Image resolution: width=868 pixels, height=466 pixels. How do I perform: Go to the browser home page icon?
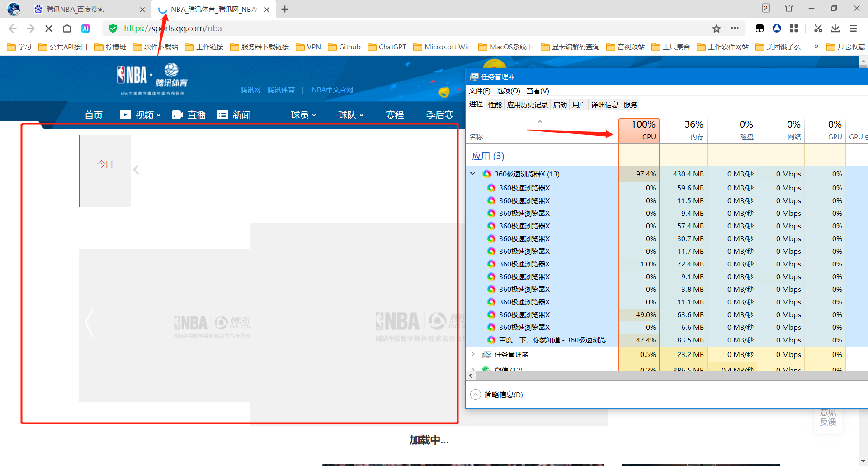point(67,29)
